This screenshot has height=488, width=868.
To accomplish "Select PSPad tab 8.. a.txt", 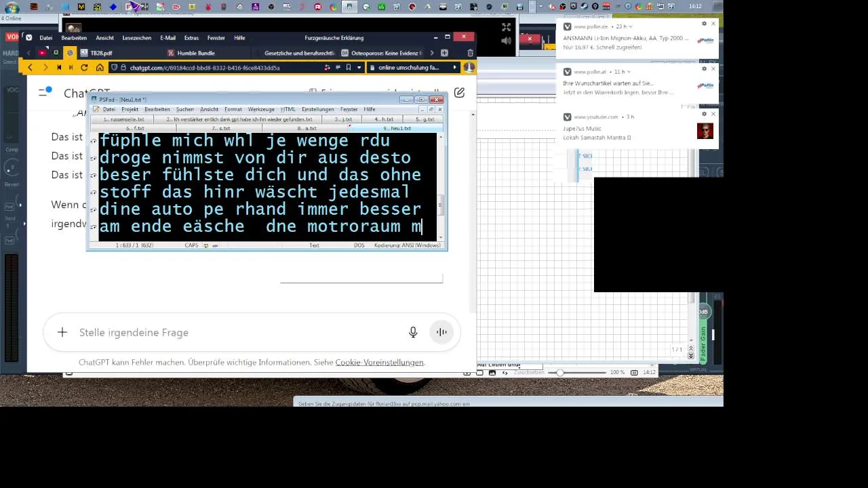I will click(307, 128).
